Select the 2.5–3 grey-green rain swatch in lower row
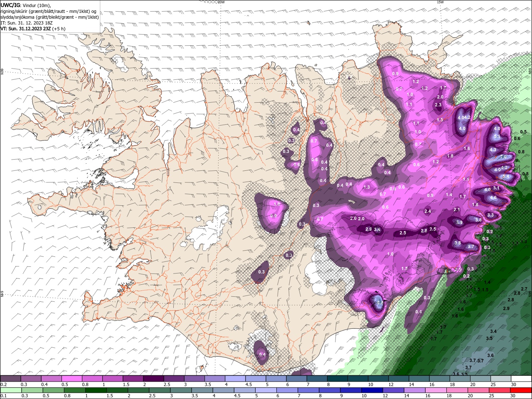 (x=160, y=390)
